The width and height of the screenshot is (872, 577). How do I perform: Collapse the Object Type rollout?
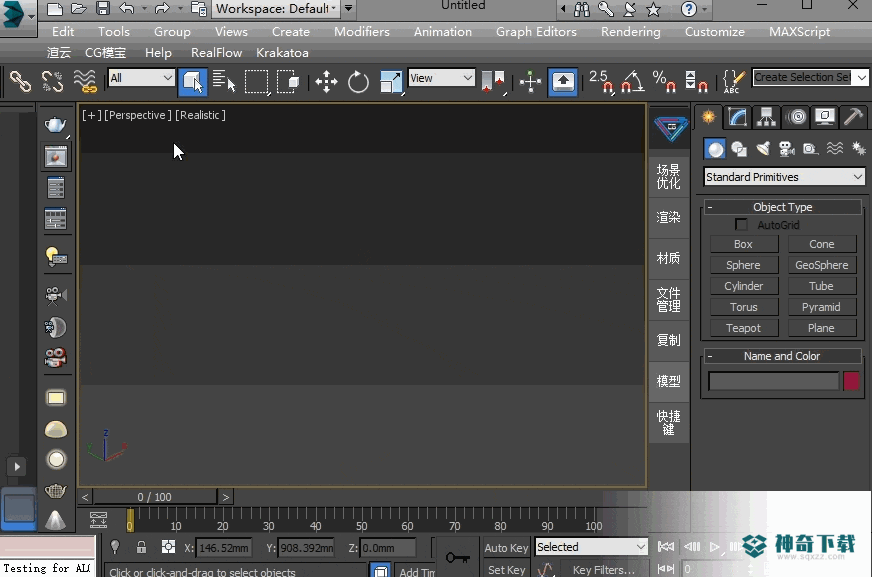782,207
